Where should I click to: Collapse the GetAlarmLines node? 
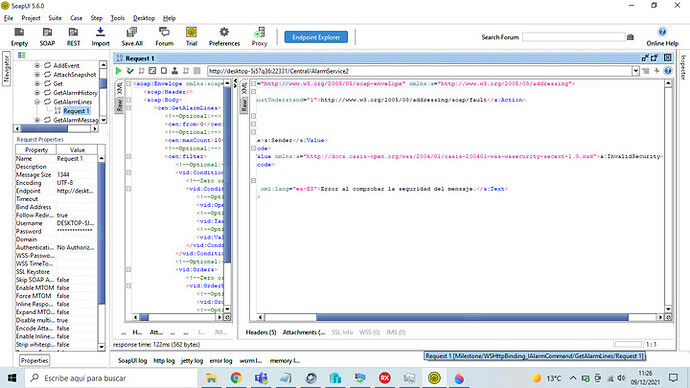point(37,102)
